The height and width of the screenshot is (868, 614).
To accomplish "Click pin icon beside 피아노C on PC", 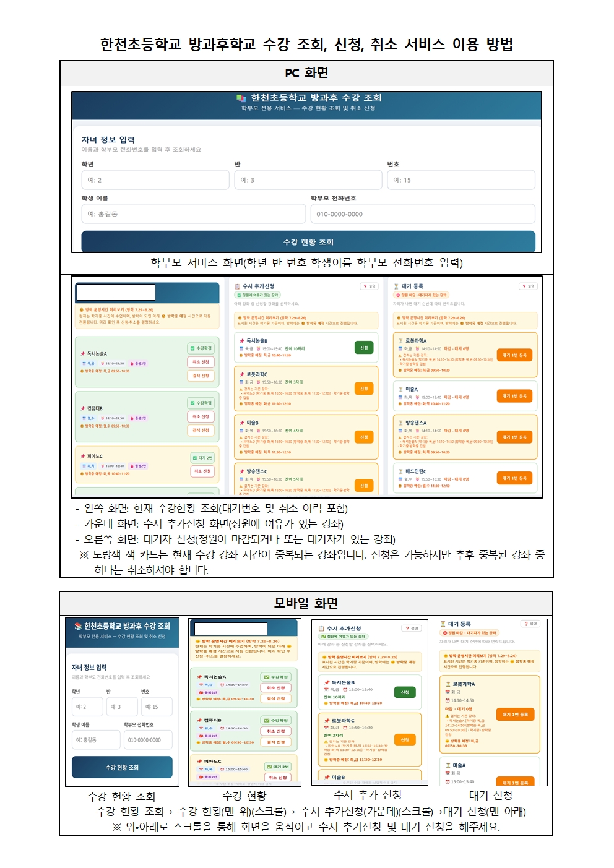I will pos(82,456).
